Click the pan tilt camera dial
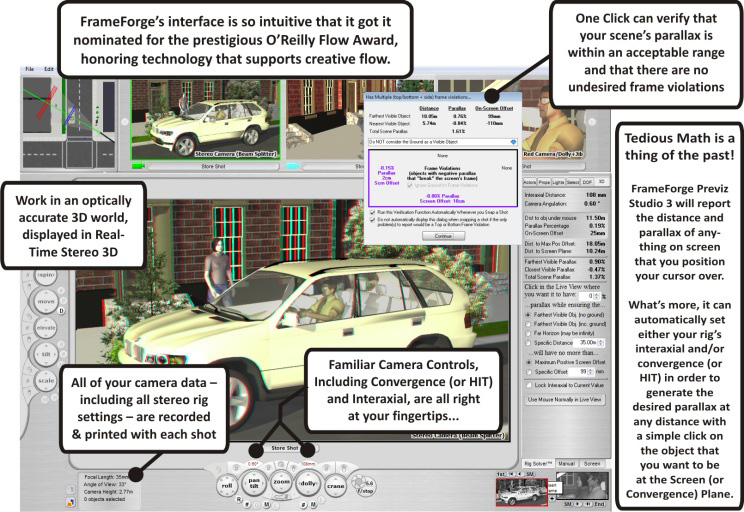Image resolution: width=744 pixels, height=512 pixels. (254, 483)
